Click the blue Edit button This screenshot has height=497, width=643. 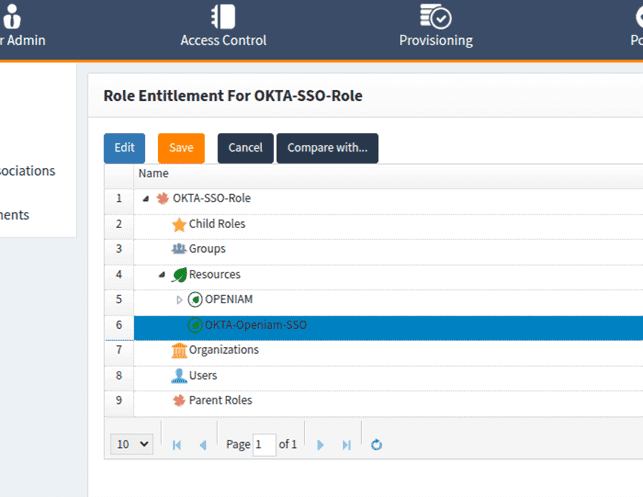point(124,148)
